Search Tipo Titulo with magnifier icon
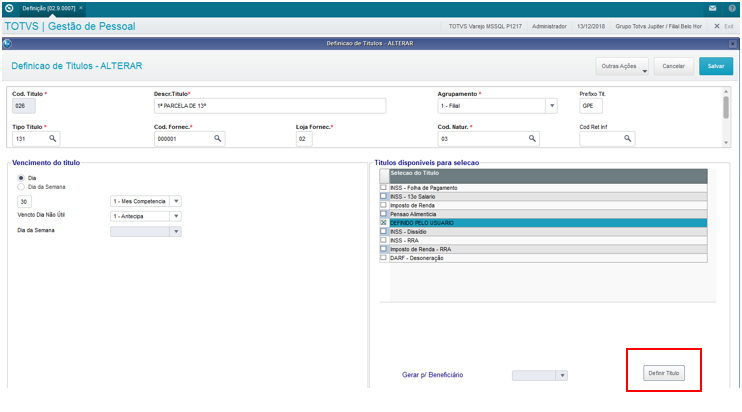The height and width of the screenshot is (412, 742). (53, 138)
